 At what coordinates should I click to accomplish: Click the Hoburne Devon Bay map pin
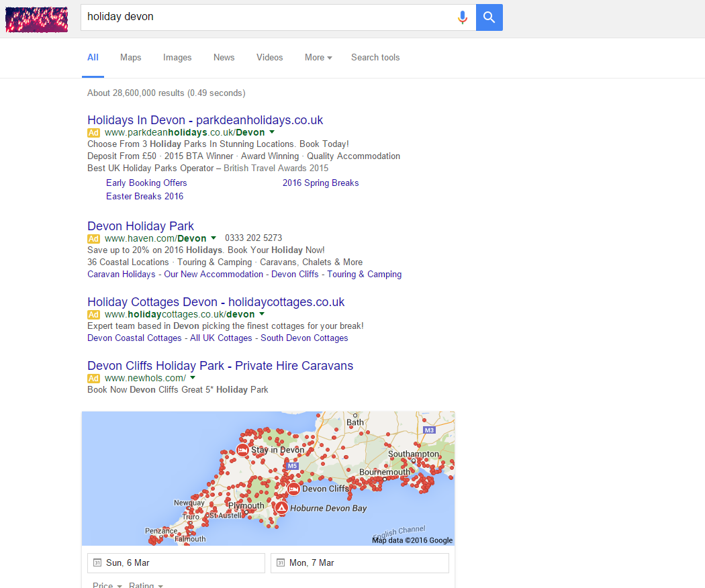click(x=281, y=508)
